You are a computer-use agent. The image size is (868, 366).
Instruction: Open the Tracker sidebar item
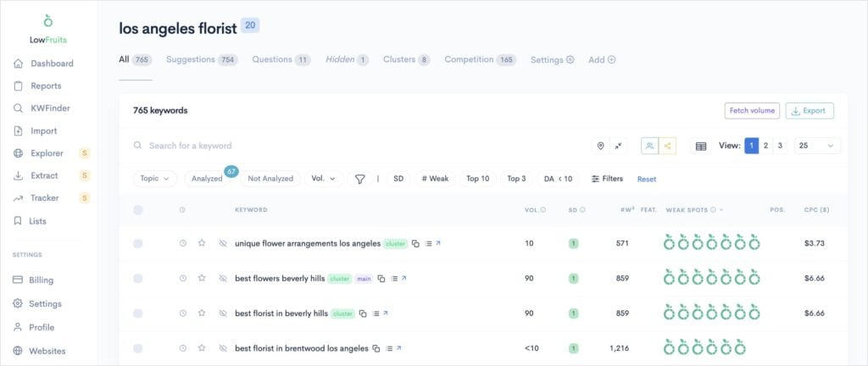(44, 198)
